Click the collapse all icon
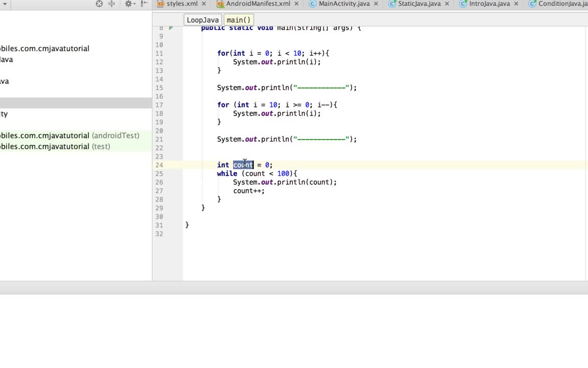This screenshot has height=368, width=588. pyautogui.click(x=112, y=4)
